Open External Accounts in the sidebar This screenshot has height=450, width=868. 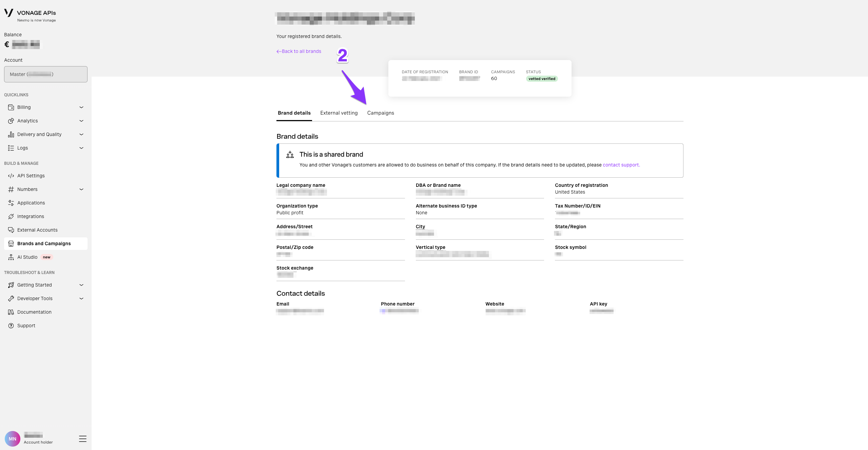coord(37,230)
